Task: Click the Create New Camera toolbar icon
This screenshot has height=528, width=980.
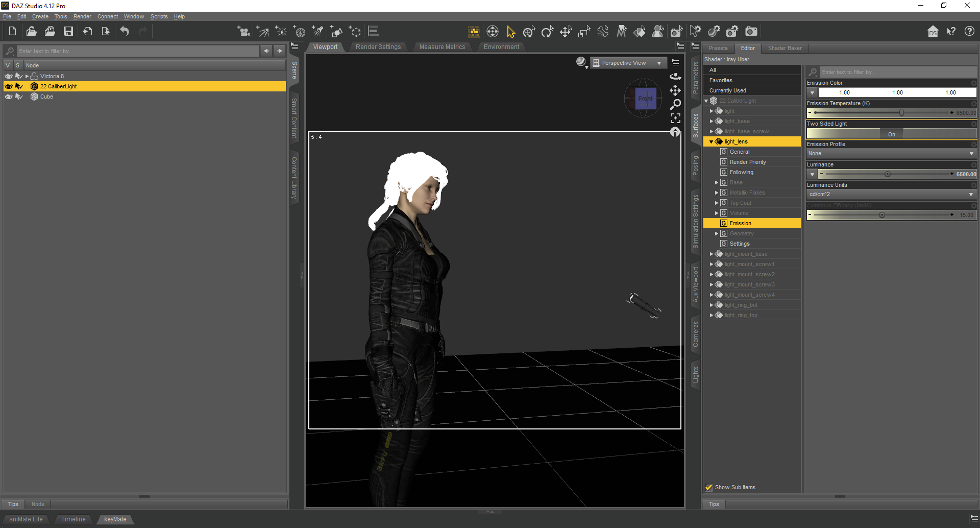Action: click(244, 32)
